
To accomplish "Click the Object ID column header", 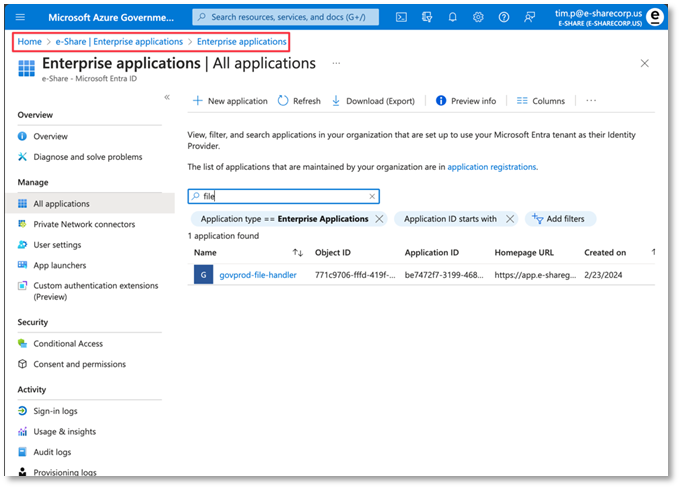I will coord(333,253).
